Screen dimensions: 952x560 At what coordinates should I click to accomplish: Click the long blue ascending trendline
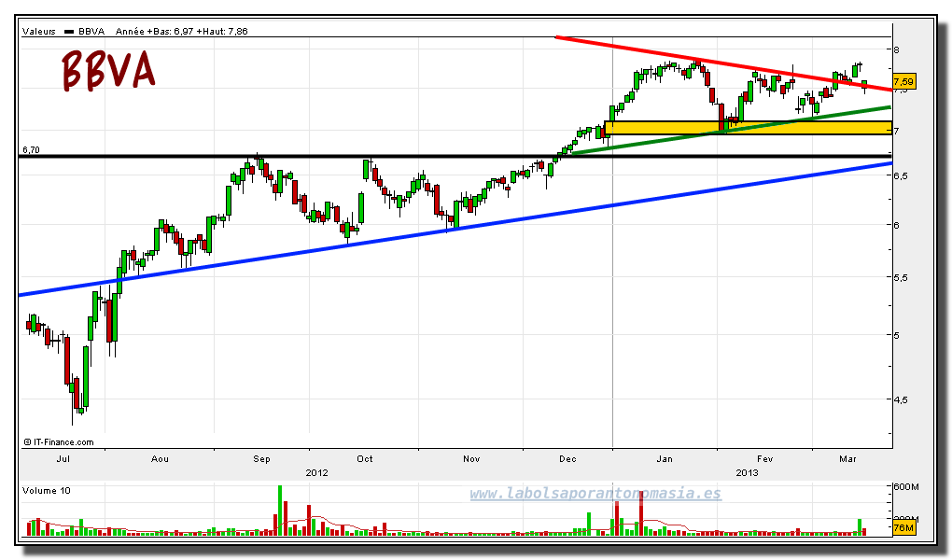(455, 229)
